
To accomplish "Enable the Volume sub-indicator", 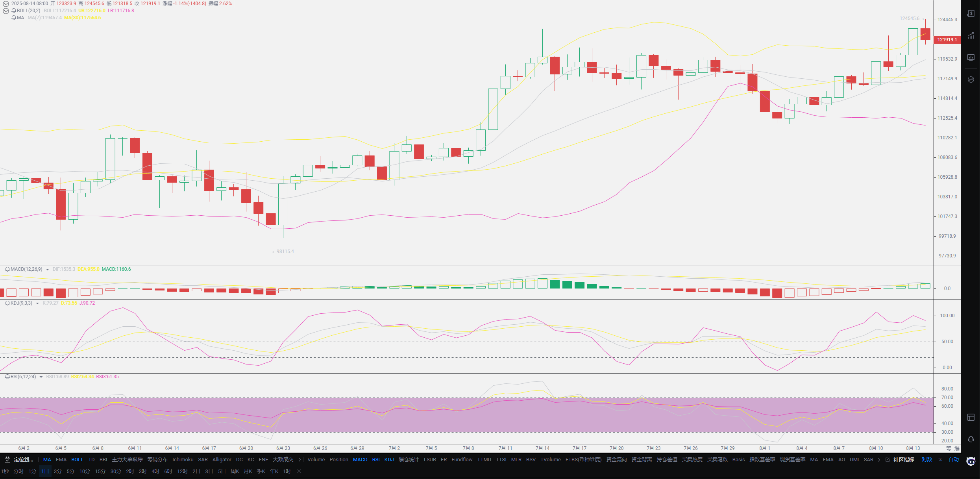I will [316, 460].
